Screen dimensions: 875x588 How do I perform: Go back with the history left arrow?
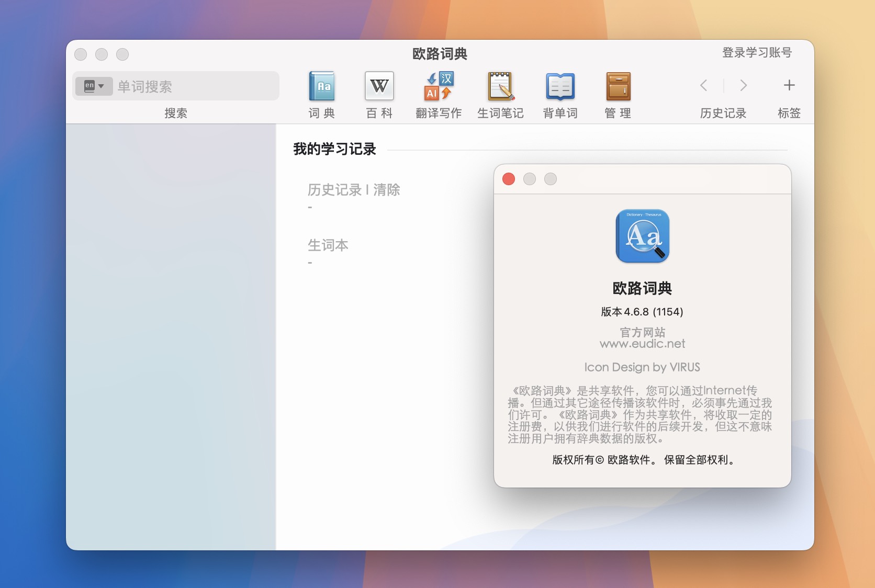[x=704, y=85]
